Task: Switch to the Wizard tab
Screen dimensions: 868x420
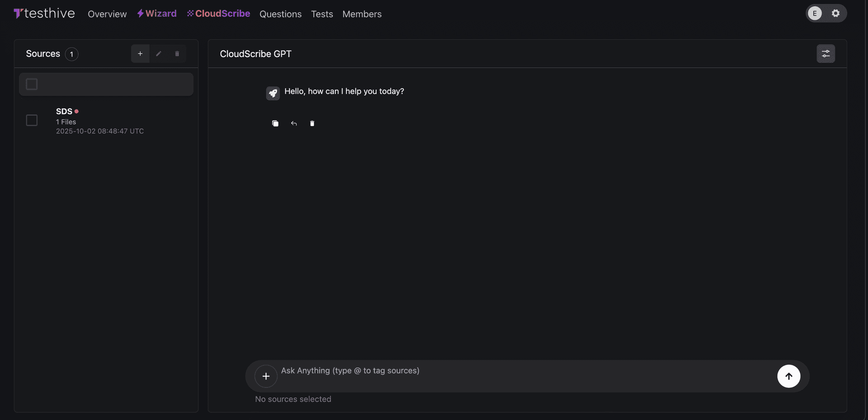Action: tap(157, 14)
